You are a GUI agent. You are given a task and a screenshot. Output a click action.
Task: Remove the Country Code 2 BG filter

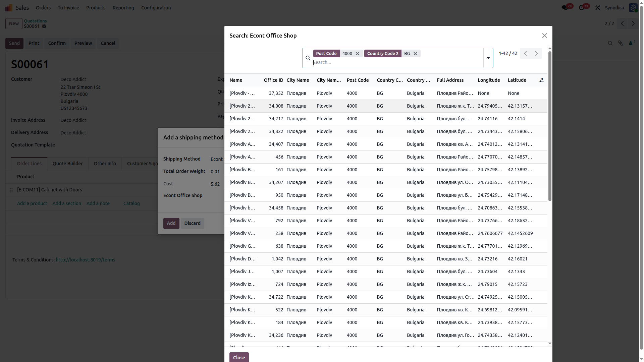(x=415, y=54)
